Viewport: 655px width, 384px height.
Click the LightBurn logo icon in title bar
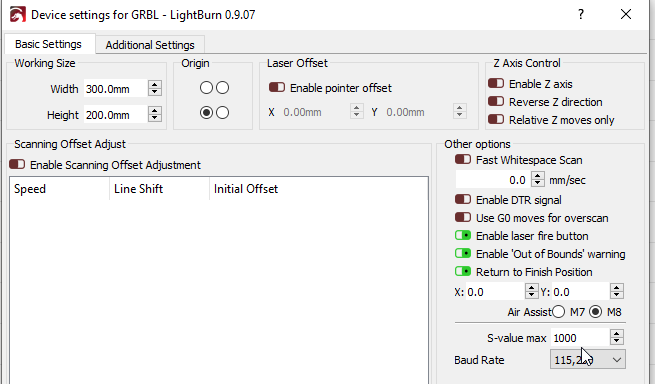(x=17, y=15)
